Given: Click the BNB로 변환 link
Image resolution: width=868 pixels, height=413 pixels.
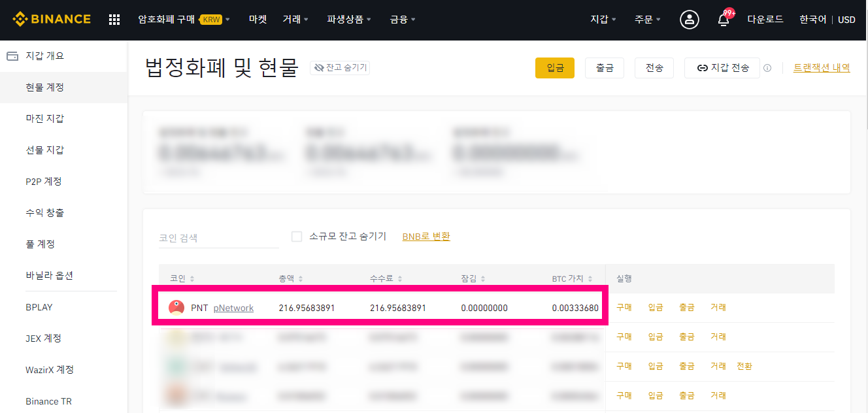Looking at the screenshot, I should pyautogui.click(x=426, y=237).
